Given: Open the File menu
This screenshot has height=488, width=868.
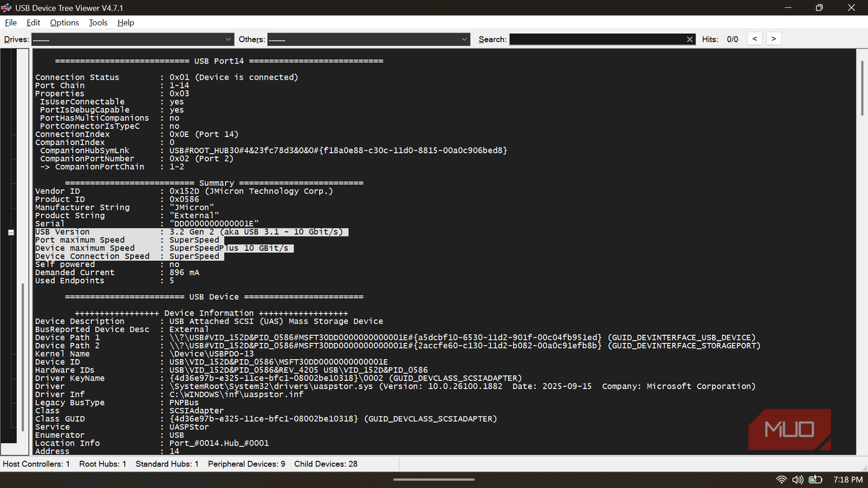Looking at the screenshot, I should click(11, 23).
